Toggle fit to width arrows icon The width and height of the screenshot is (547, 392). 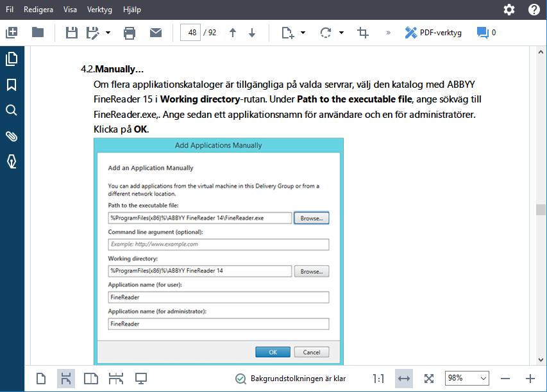pyautogui.click(x=404, y=379)
